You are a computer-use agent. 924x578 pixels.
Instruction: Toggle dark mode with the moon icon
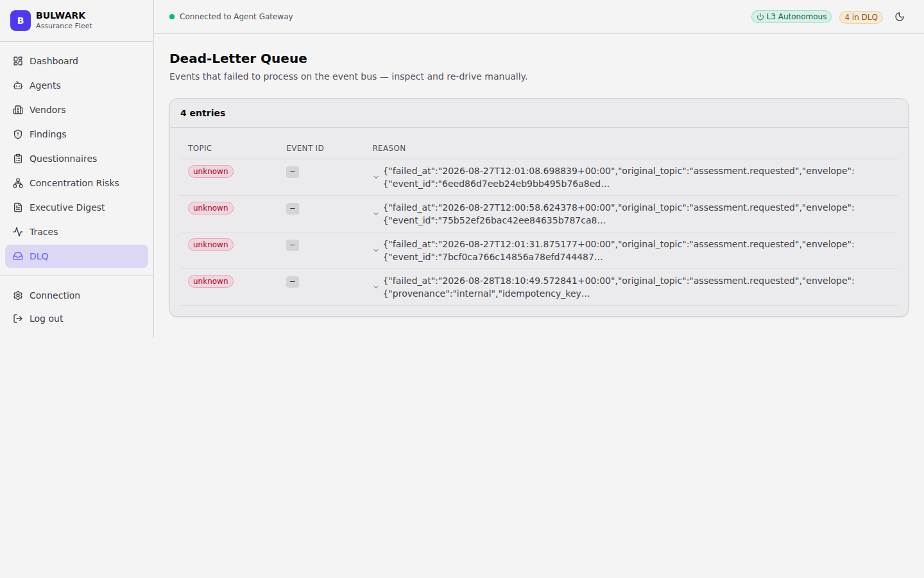900,17
